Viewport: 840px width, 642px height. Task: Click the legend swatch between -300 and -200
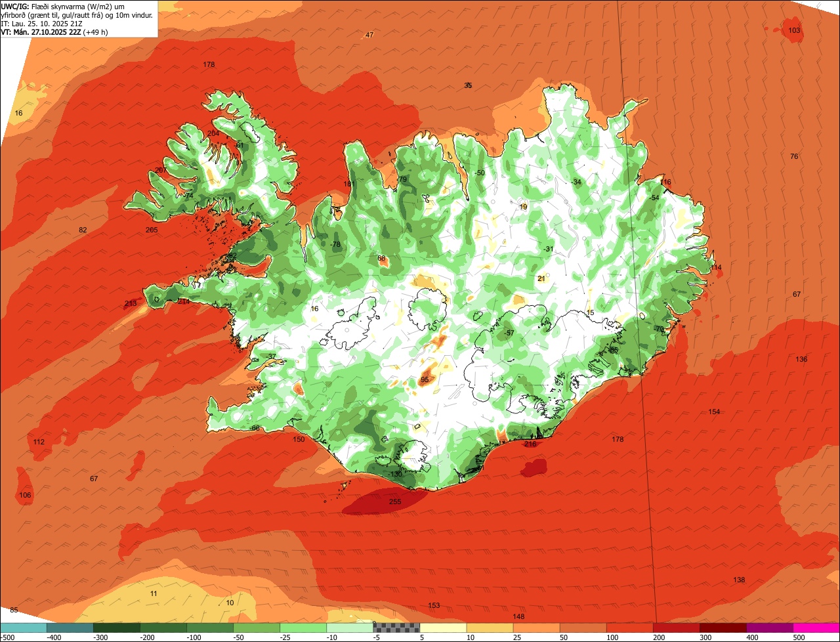pos(116,628)
